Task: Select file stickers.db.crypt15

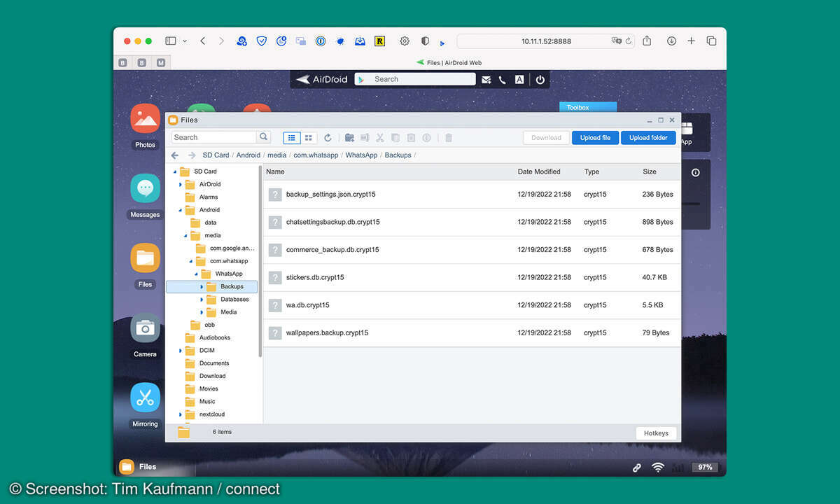Action: [472, 277]
